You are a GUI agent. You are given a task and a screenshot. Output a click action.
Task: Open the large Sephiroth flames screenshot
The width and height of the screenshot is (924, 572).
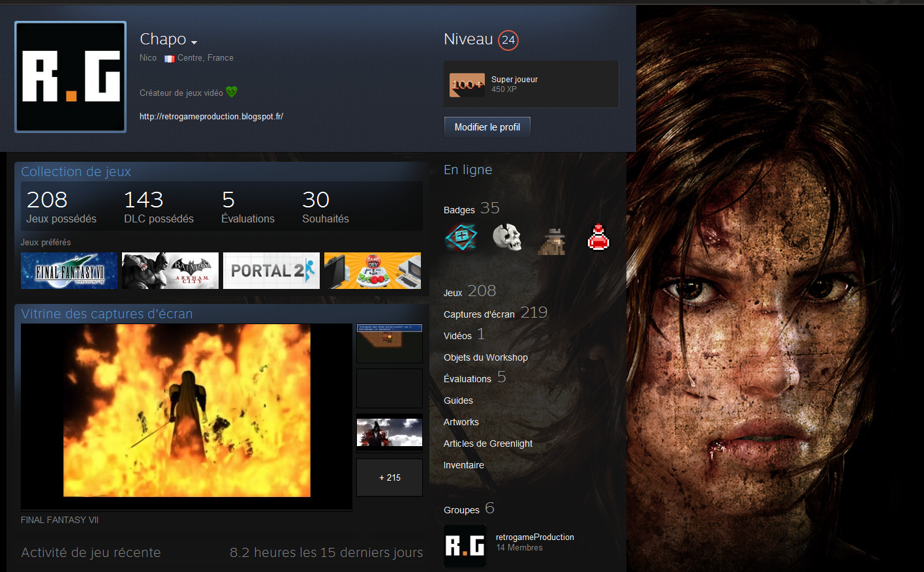click(187, 417)
